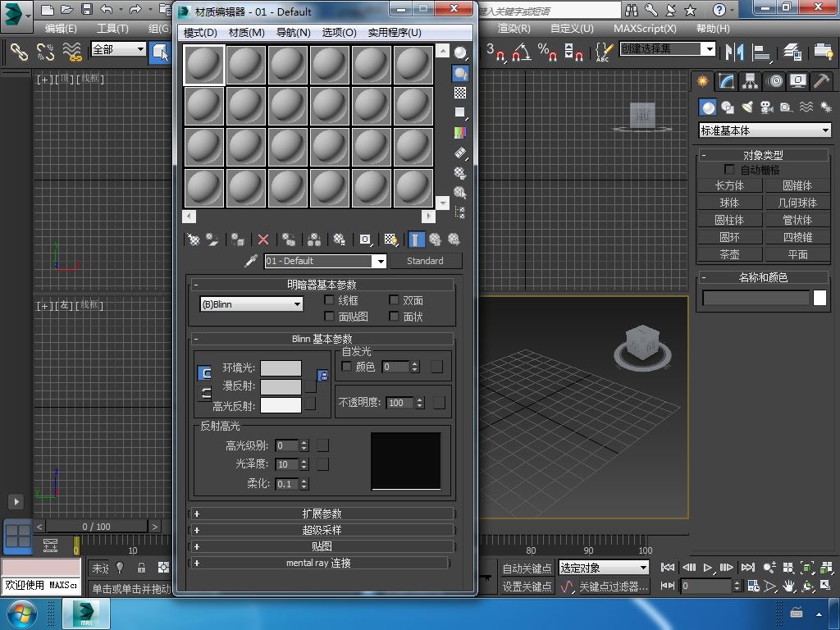Toggle the ambient-diffuse lock button
The image size is (840, 630).
(x=322, y=376)
